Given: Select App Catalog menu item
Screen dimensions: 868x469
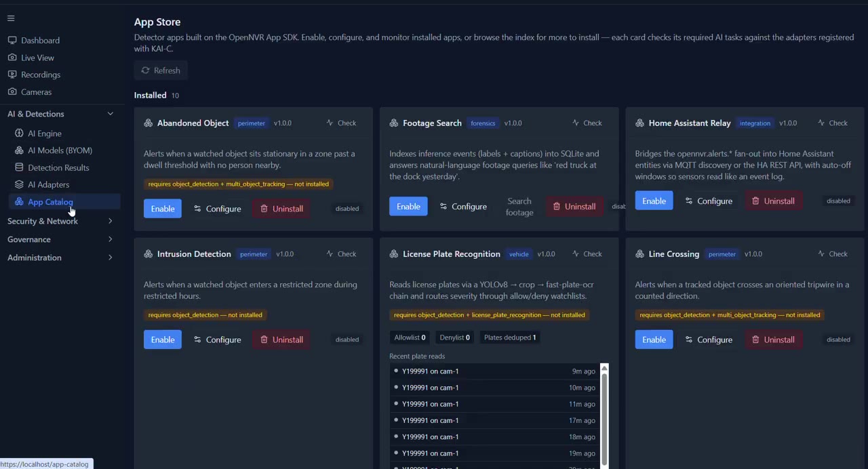Looking at the screenshot, I should click(64, 202).
